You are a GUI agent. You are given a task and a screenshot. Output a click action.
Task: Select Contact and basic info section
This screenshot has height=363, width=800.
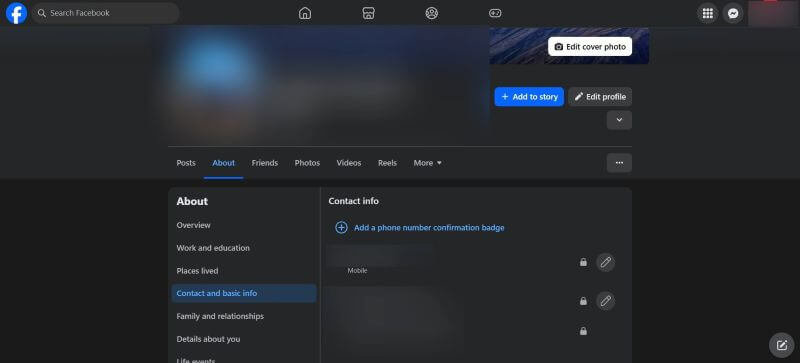[x=244, y=294]
